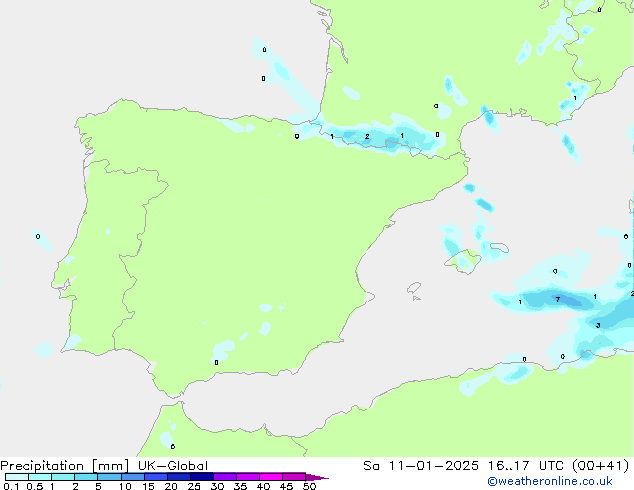
Task: Click the legend label "15"
Action: [x=148, y=486]
